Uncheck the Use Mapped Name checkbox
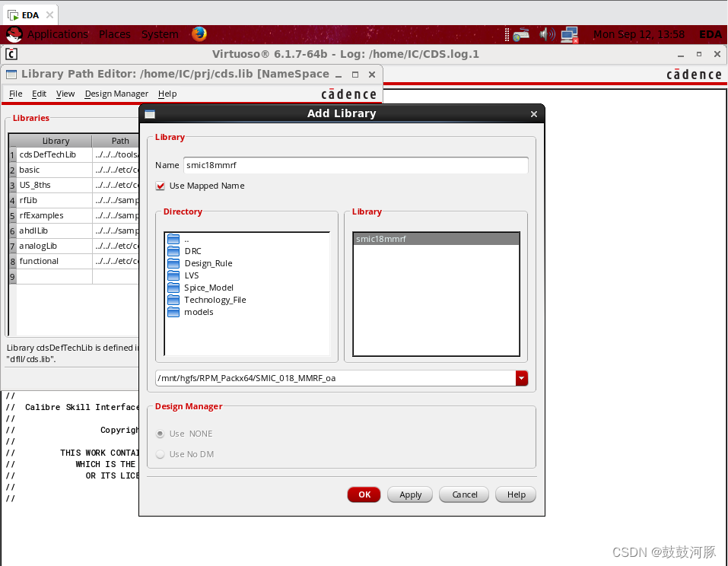Screen dimensions: 728x566 (160, 186)
